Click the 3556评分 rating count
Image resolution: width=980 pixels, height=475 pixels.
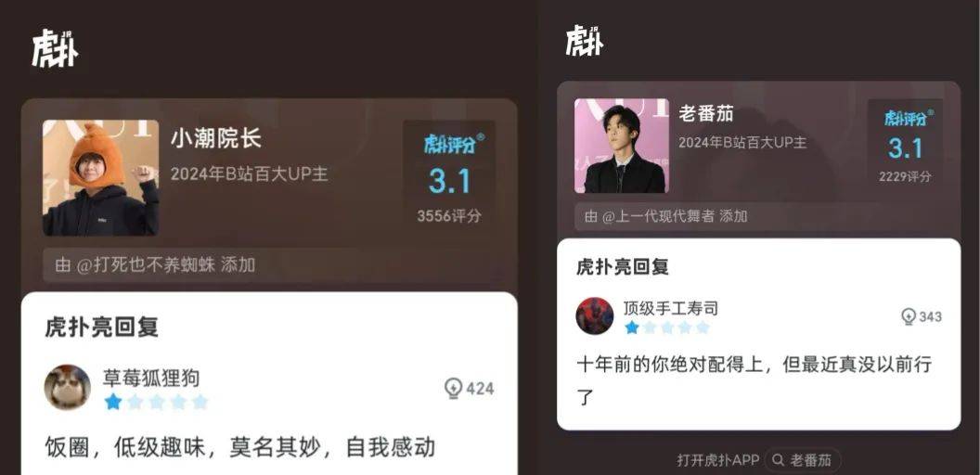tap(449, 216)
